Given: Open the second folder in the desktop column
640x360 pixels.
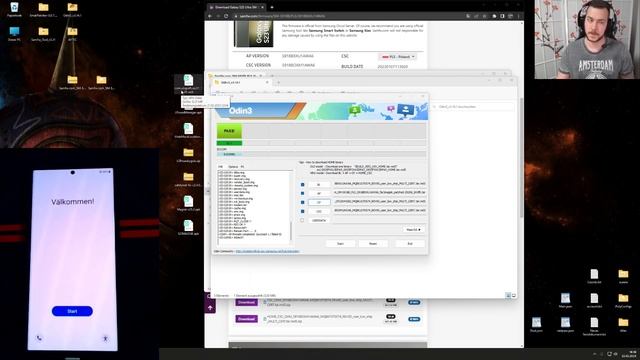Looking at the screenshot, I should [188, 177].
